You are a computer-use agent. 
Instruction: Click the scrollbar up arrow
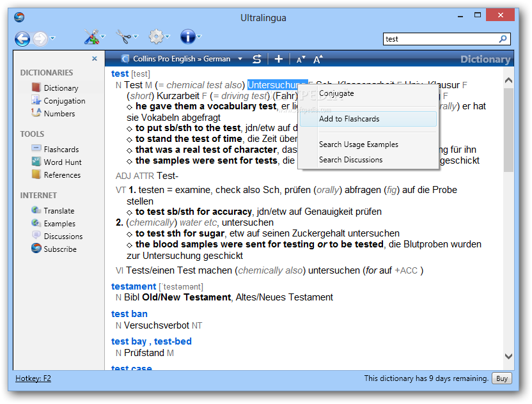508,81
